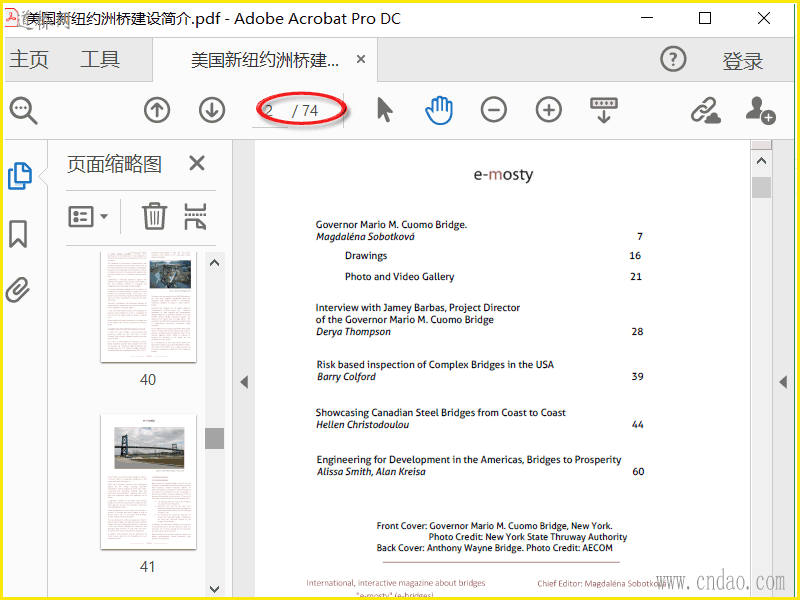Go to next page arrow
The image size is (800, 600).
point(212,110)
